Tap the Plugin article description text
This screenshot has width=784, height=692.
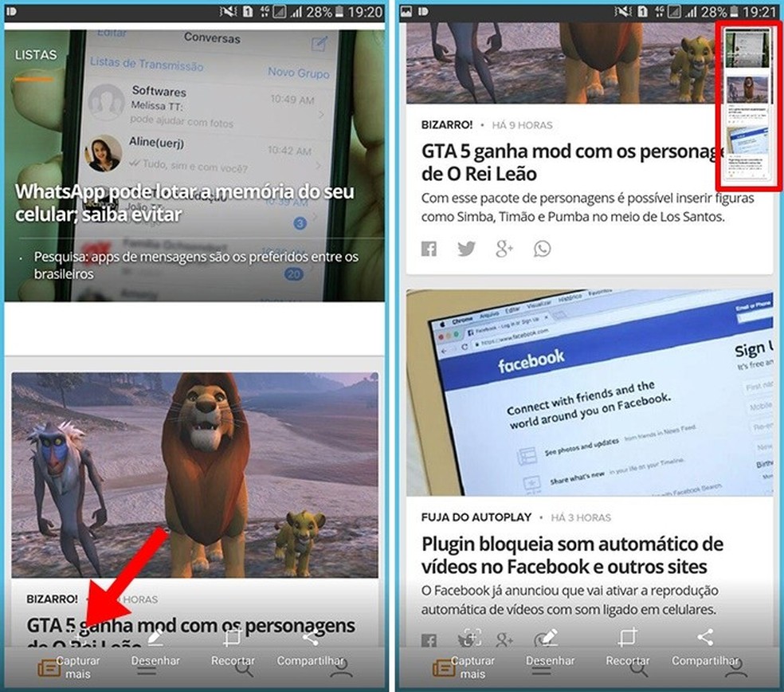(570, 600)
